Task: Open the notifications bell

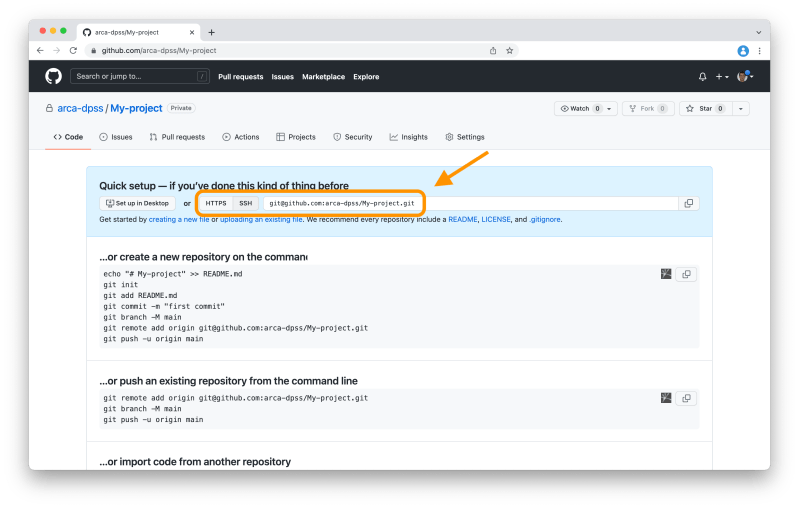Action: click(703, 76)
